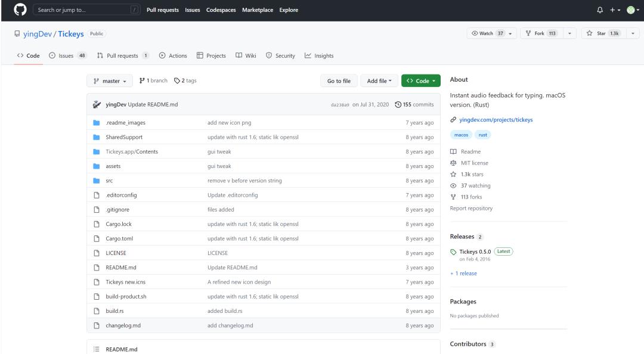The image size is (644, 354).
Task: Click the README.md outline list icon
Action: [x=96, y=349]
